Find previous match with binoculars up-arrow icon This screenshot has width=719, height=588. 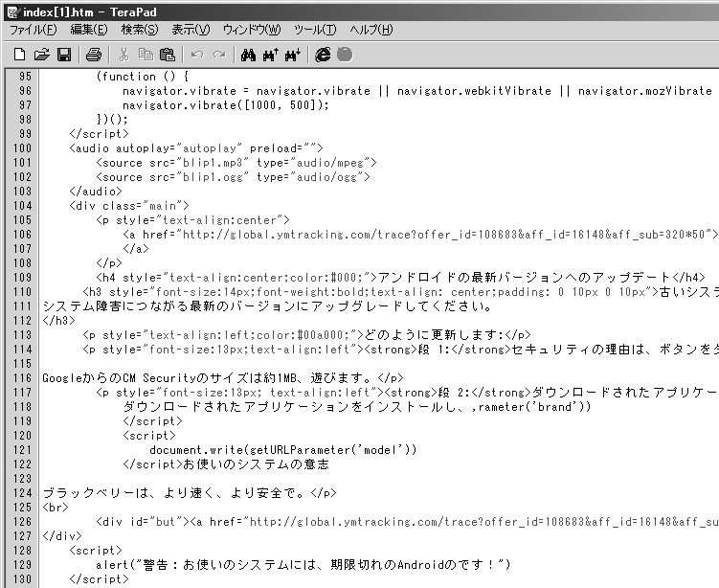[x=271, y=55]
